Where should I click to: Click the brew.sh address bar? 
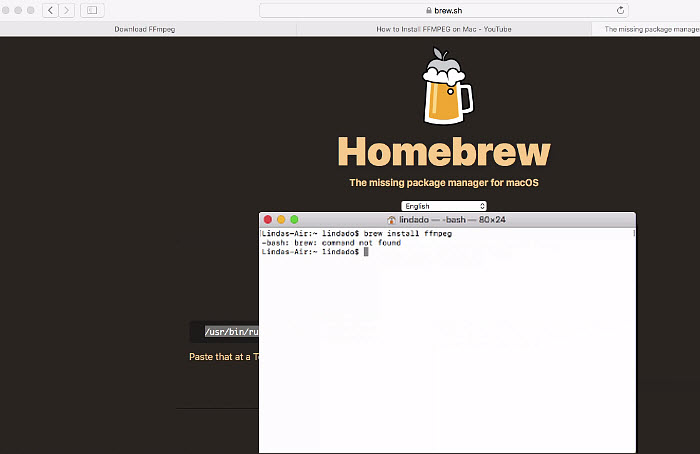coord(444,10)
